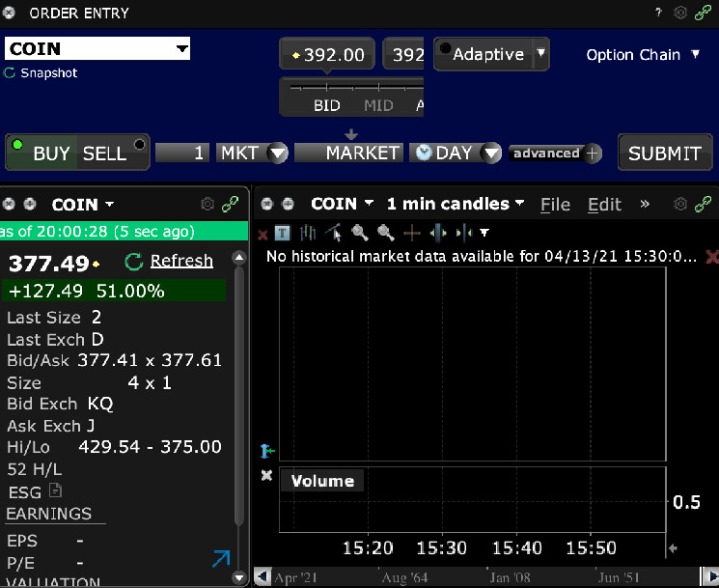Image resolution: width=719 pixels, height=588 pixels.
Task: Open the ESG document icon
Action: (55, 490)
